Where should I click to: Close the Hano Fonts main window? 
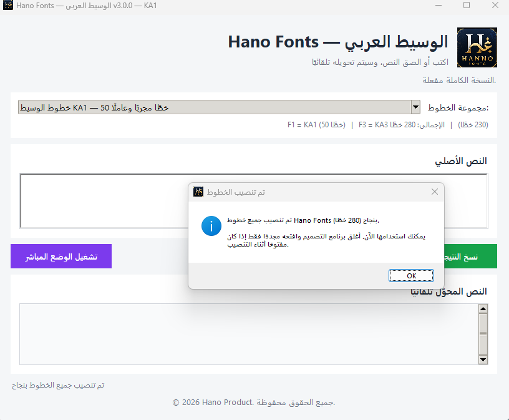(x=495, y=5)
